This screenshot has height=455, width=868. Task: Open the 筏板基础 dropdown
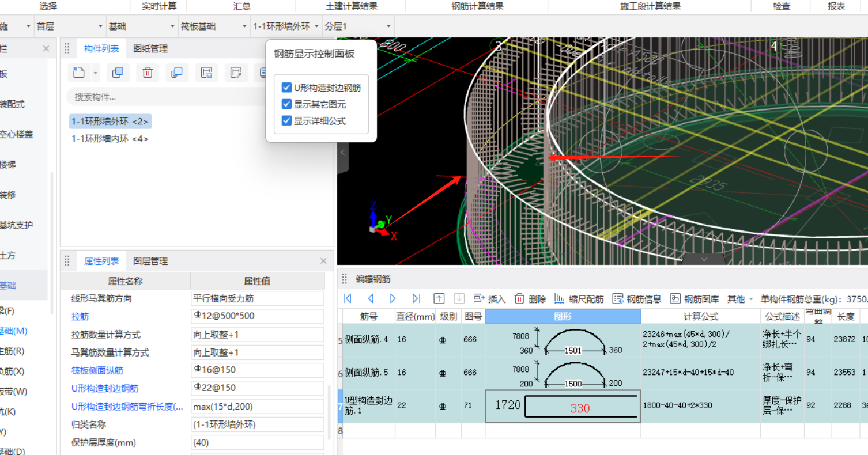213,26
